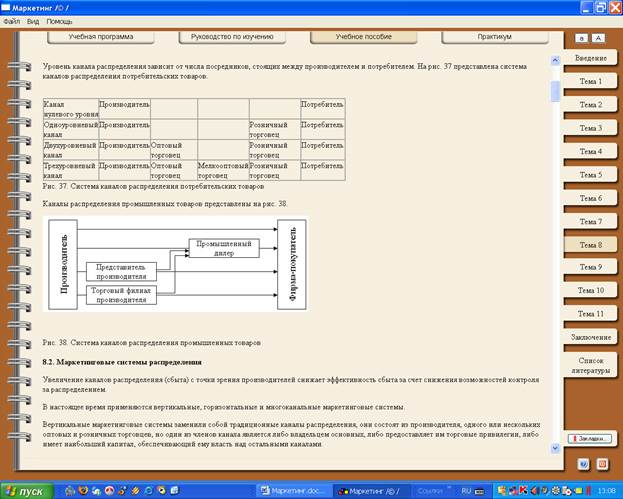Click caption 'Рис. 37. Система каналов распределения'
Screen dimensions: 623x499
click(x=153, y=186)
